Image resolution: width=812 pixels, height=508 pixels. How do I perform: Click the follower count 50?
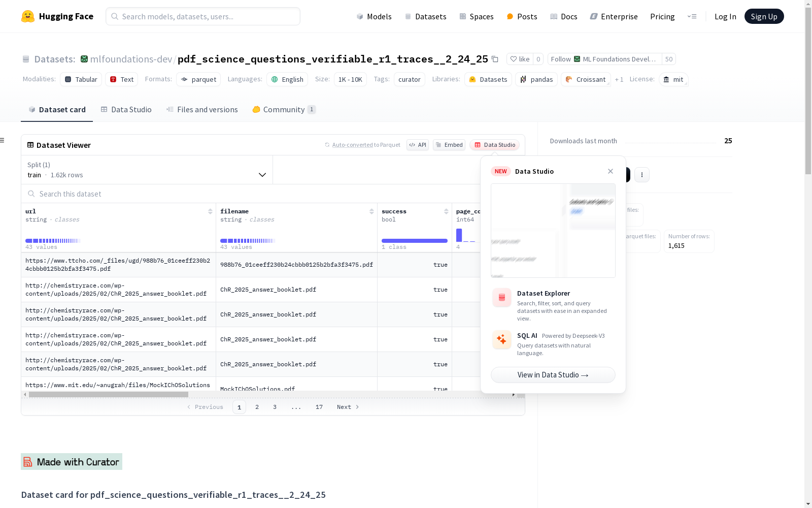coord(669,59)
